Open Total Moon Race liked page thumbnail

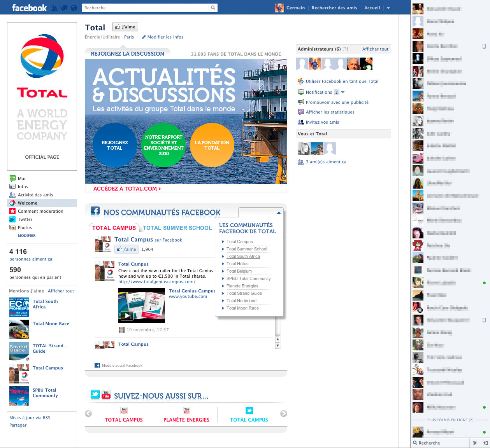[19, 329]
